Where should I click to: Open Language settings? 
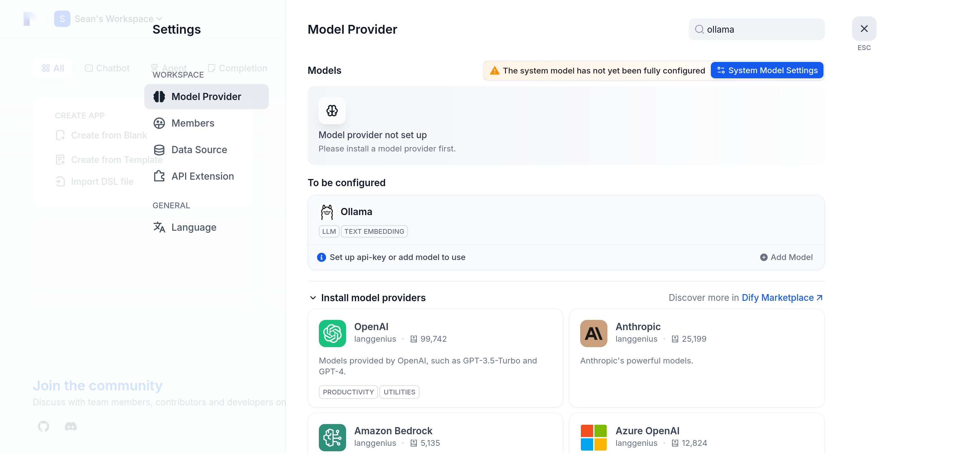194,227
